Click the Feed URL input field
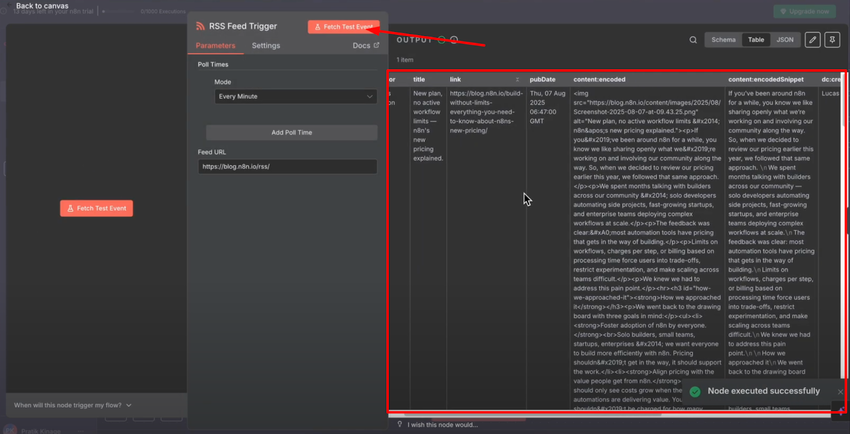The image size is (850, 434). coord(287,167)
